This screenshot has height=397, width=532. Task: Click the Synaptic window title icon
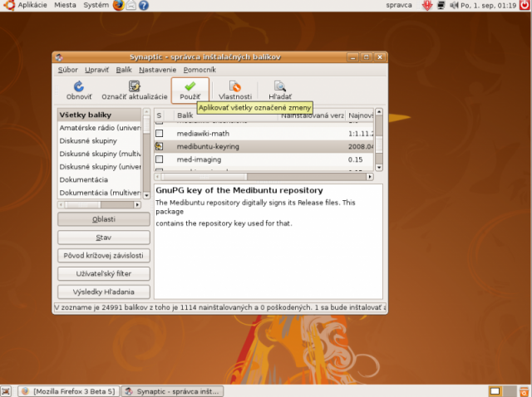tap(59, 57)
